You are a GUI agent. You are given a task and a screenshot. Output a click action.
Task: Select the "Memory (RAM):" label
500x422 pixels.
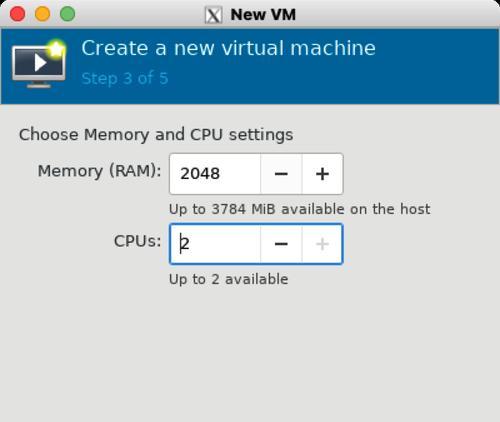[99, 171]
